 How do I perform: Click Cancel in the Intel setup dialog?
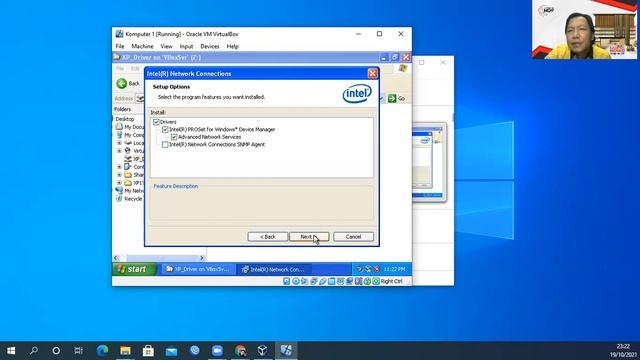(353, 237)
